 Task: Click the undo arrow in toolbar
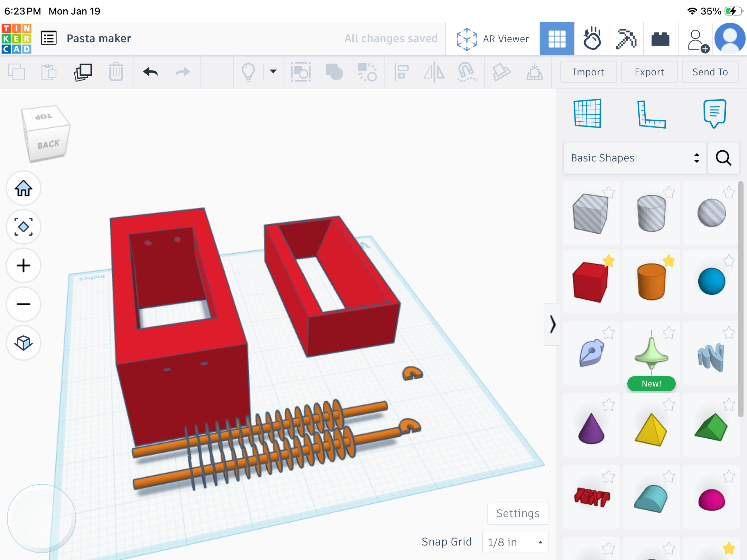pos(150,72)
